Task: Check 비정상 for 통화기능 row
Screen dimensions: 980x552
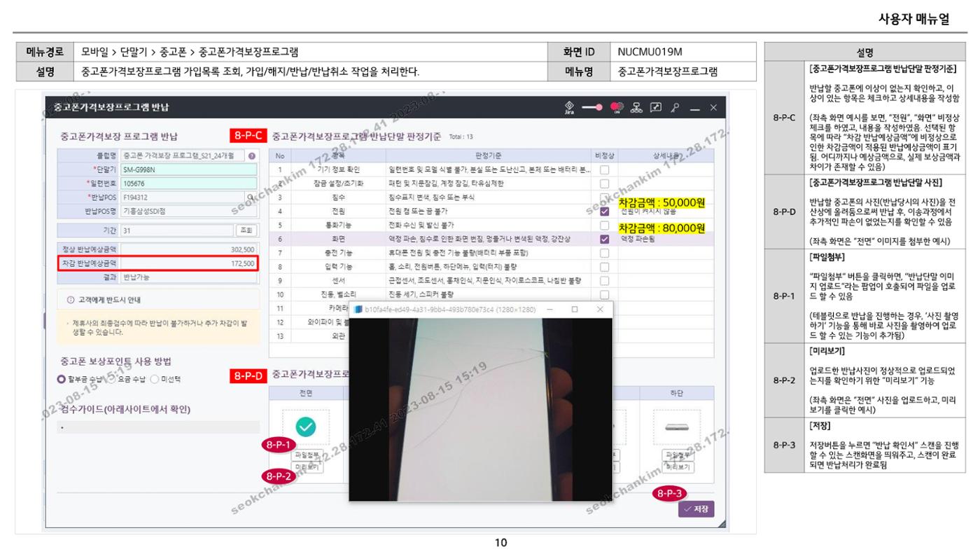Action: point(604,226)
